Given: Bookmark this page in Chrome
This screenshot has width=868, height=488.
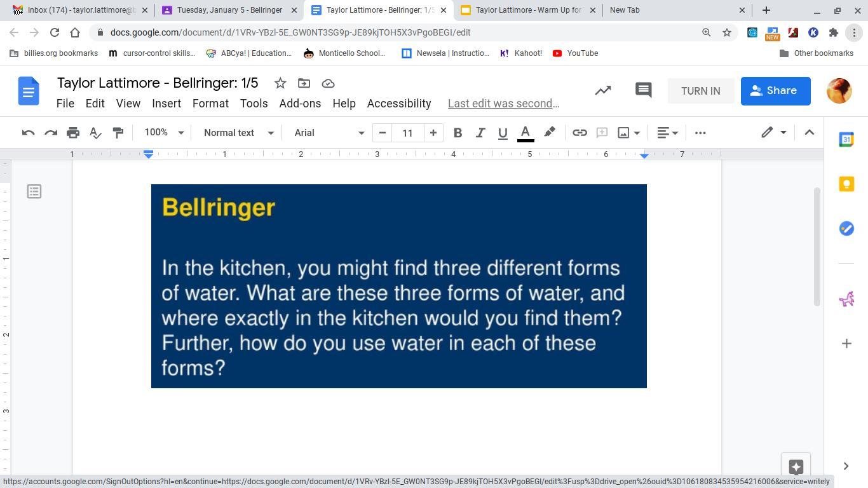Looking at the screenshot, I should click(727, 32).
